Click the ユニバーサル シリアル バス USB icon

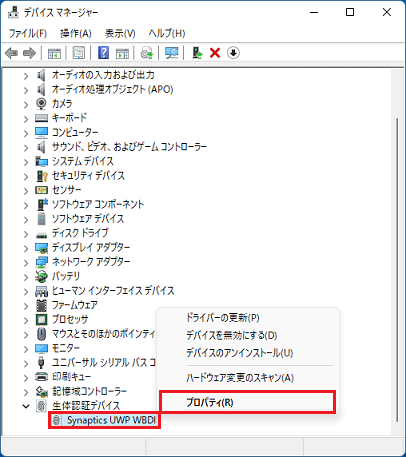[41, 363]
